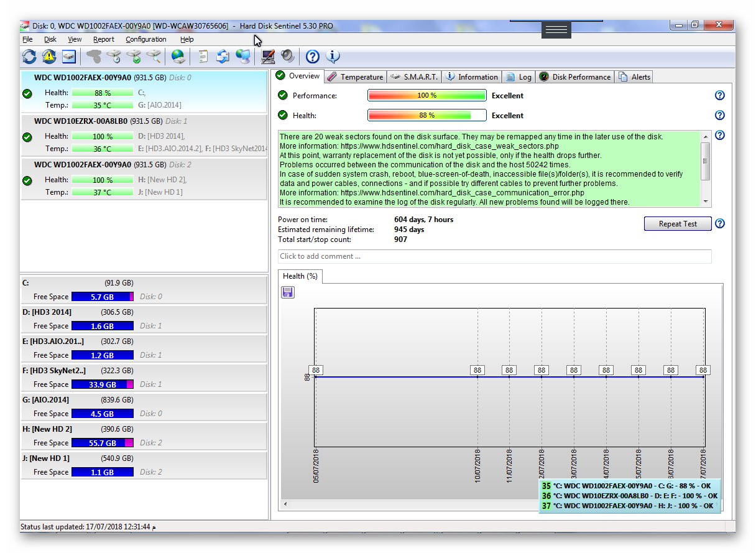This screenshot has width=756, height=553.
Task: Click the Repeat Test button
Action: click(678, 224)
